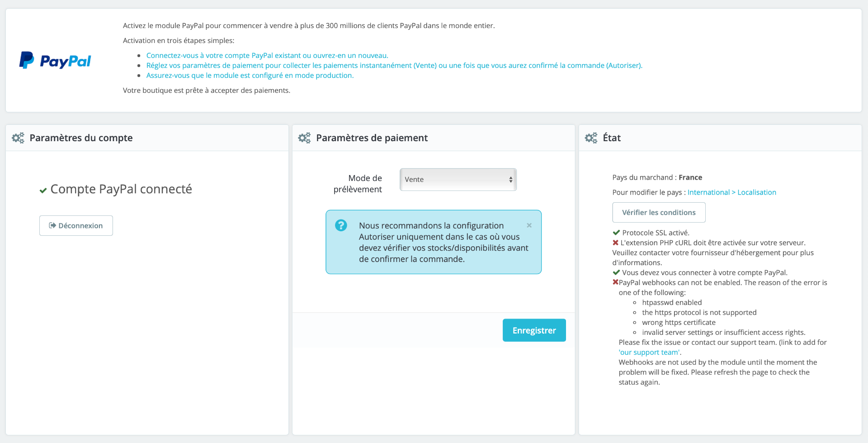Click the Compte PayPal connecté text
Image resolution: width=868 pixels, height=443 pixels.
click(121, 189)
